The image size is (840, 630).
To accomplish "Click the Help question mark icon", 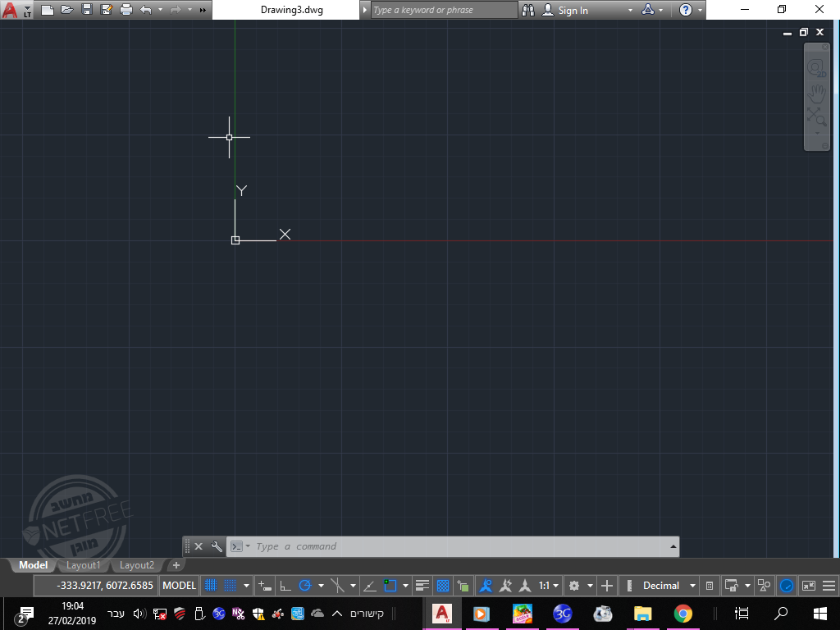I will pos(686,10).
